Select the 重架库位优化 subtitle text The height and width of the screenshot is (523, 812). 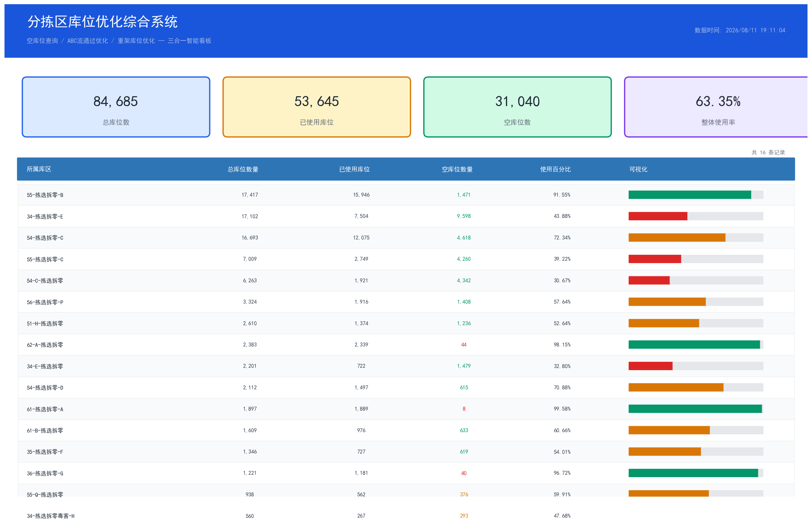pyautogui.click(x=136, y=41)
